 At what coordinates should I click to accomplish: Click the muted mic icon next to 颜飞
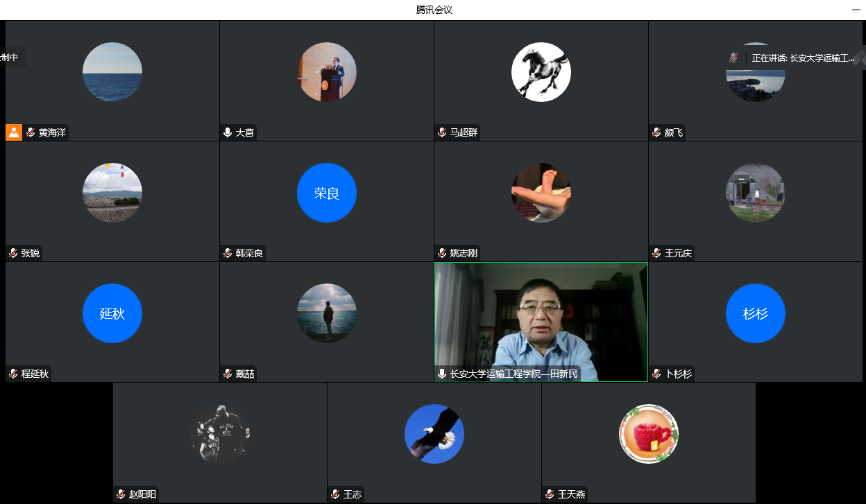(x=656, y=132)
